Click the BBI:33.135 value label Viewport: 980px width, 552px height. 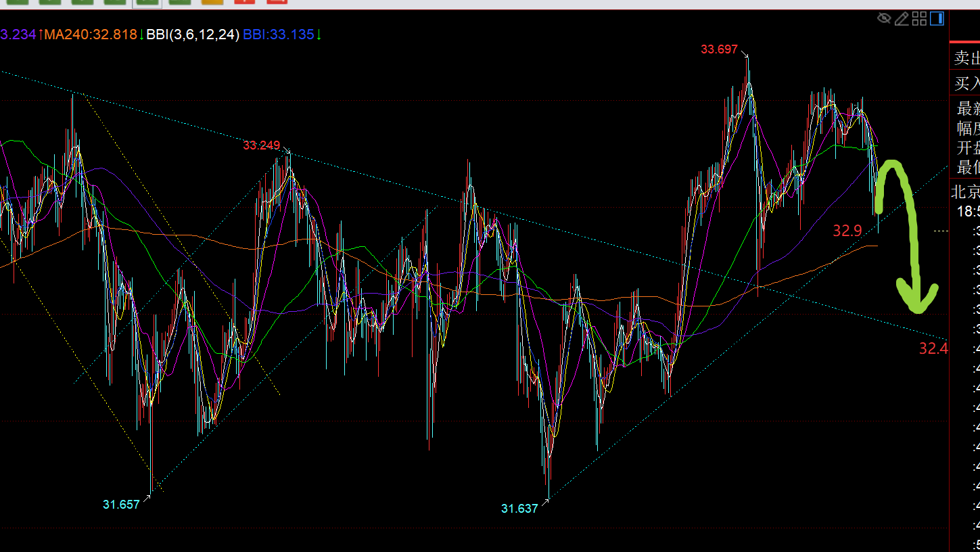point(279,34)
